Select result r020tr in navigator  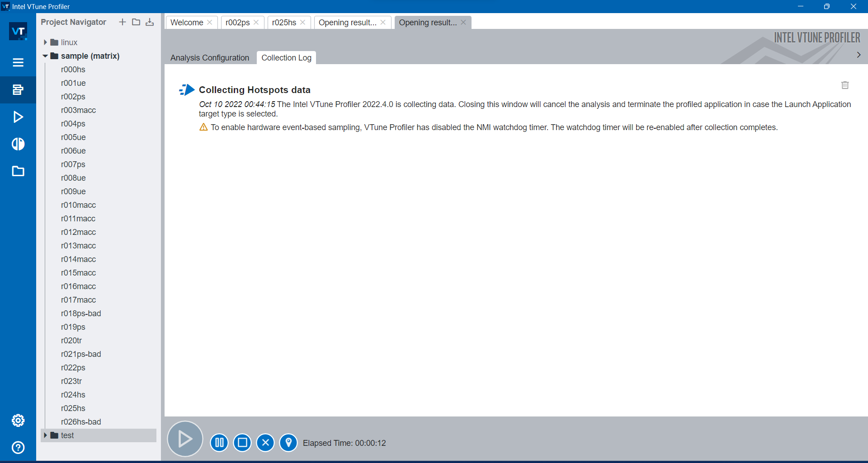pos(71,341)
